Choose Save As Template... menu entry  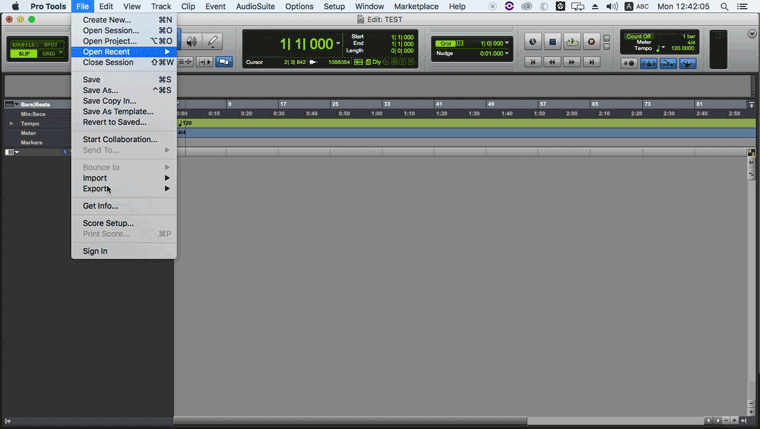tap(124, 111)
